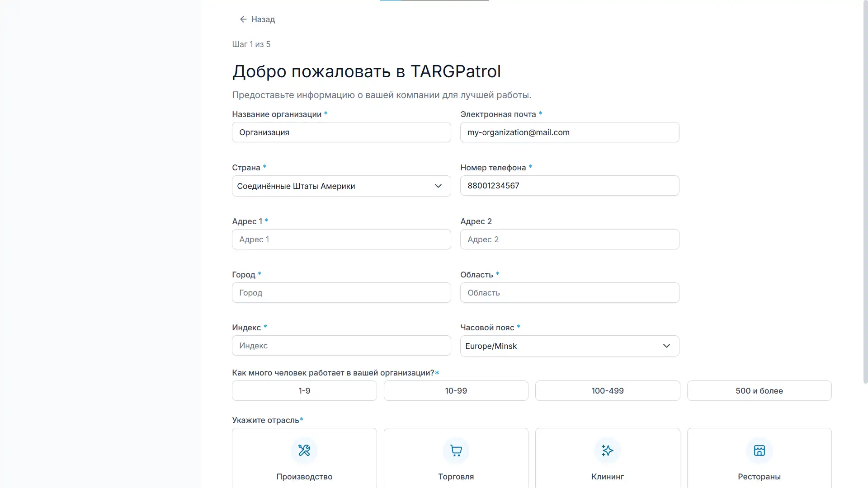Expand the chevron next to Europe/Minsk
This screenshot has height=488, width=868.
click(x=666, y=346)
